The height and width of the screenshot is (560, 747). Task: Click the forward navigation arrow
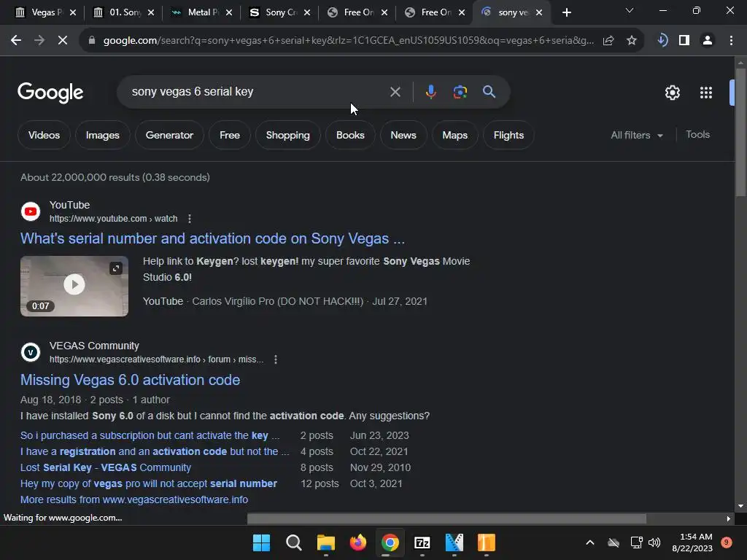coord(39,41)
